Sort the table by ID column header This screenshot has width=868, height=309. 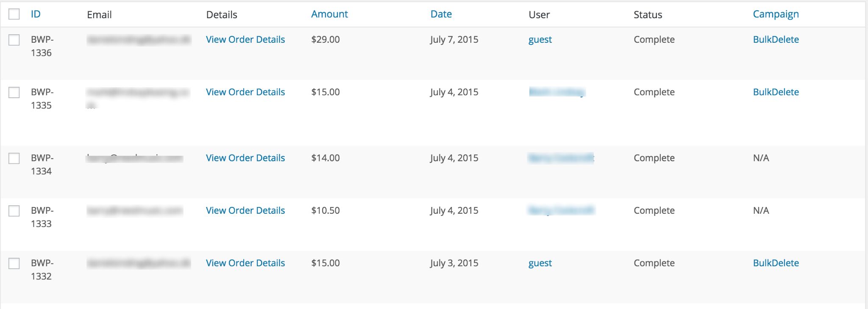coord(36,14)
